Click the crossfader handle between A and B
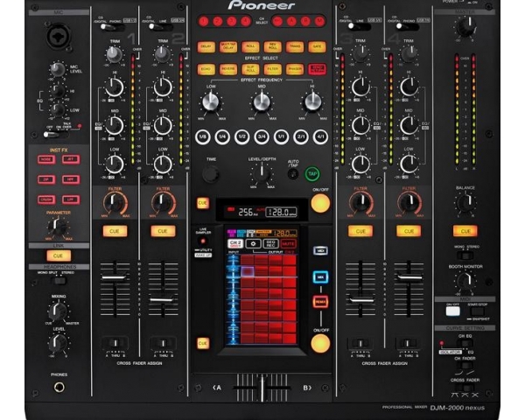The image size is (525, 420). coord(262,388)
